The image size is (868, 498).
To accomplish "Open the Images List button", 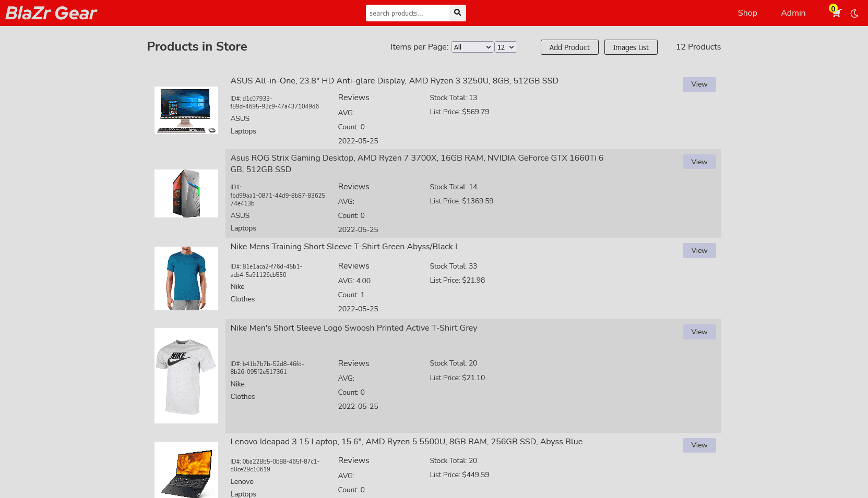I will pos(631,47).
